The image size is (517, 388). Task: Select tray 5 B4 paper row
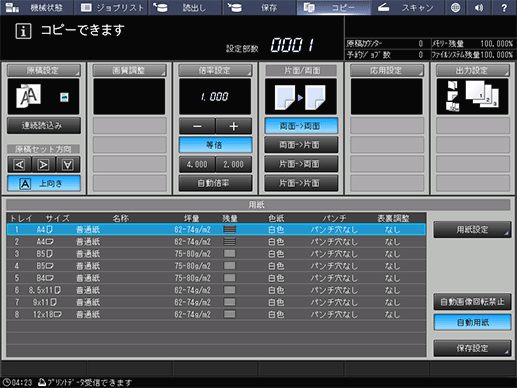216,278
